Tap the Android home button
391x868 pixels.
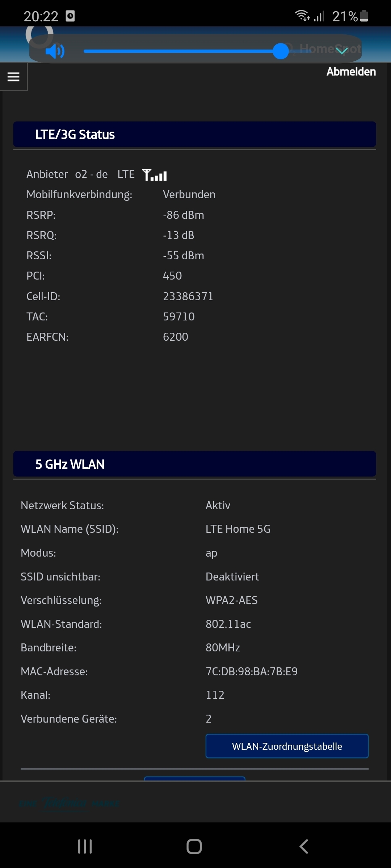tap(194, 847)
